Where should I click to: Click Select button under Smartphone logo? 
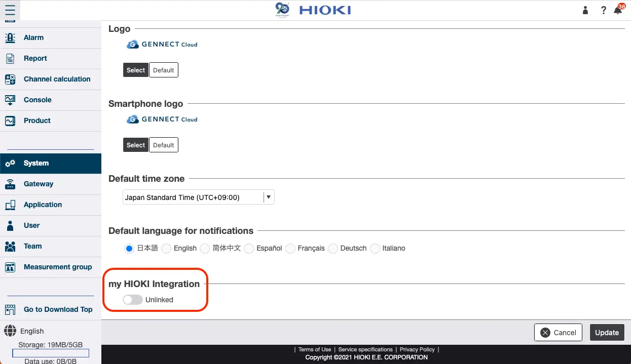pyautogui.click(x=136, y=145)
